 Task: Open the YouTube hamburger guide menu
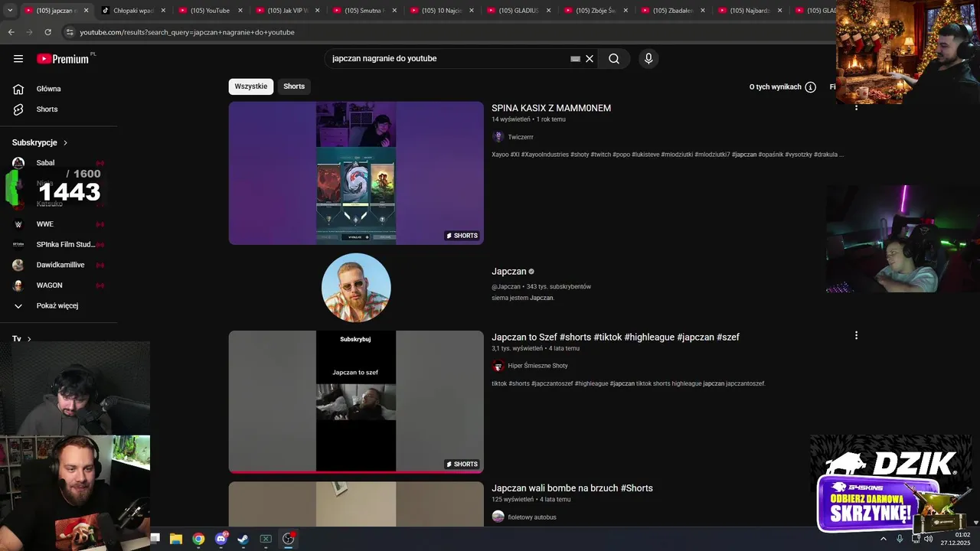tap(18, 59)
